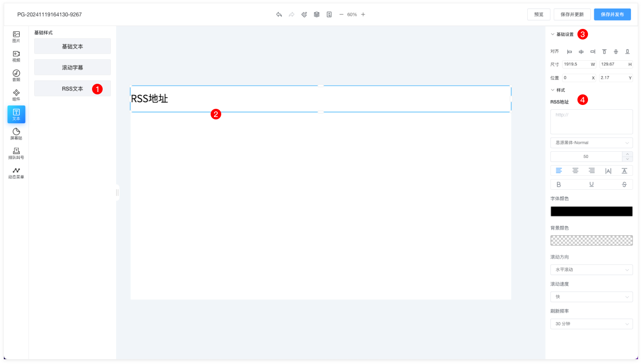This screenshot has width=642, height=364.
Task: Add a 基础文本 element
Action: pos(72,46)
